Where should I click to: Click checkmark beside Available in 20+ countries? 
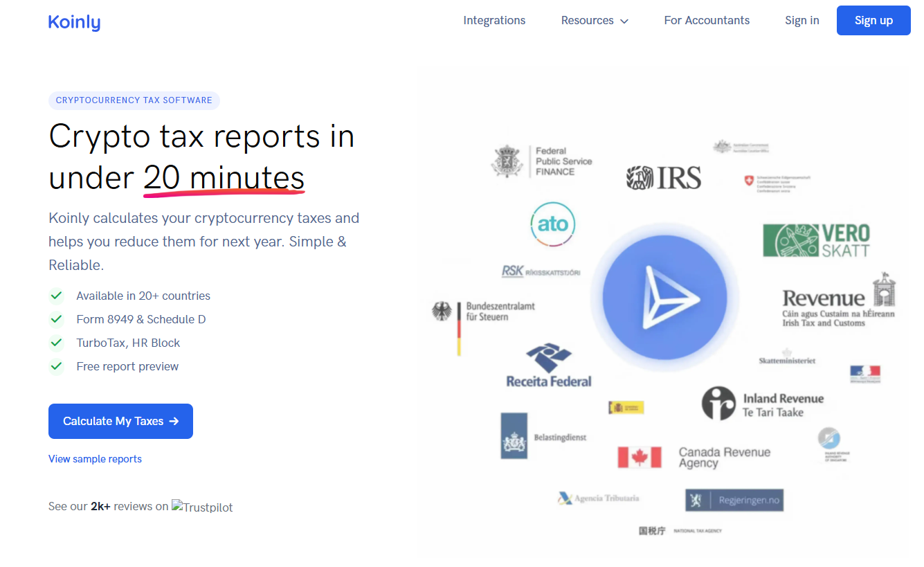tap(56, 296)
